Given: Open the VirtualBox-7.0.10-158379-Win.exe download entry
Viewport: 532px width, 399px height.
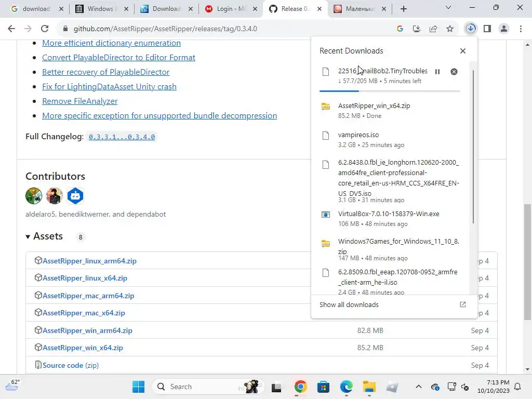Looking at the screenshot, I should [x=390, y=219].
